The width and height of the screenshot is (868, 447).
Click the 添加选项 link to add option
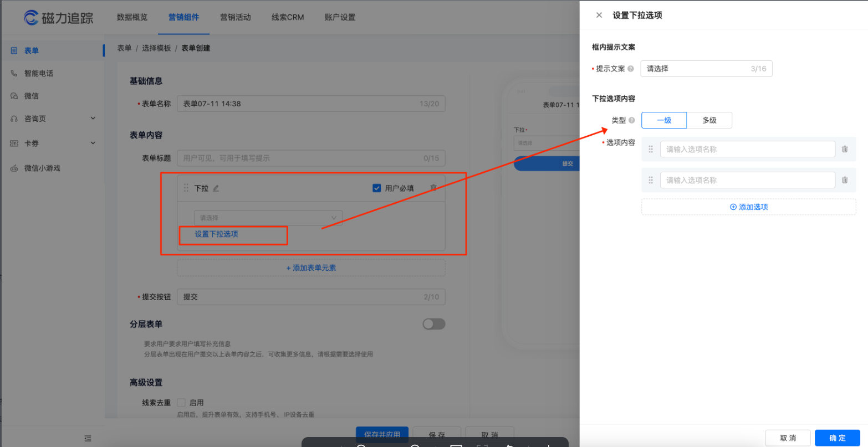(x=748, y=207)
